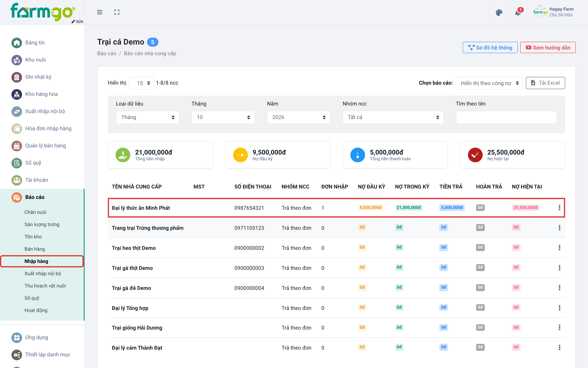
Task: Click the Tìm theo tên search field
Action: pyautogui.click(x=506, y=117)
